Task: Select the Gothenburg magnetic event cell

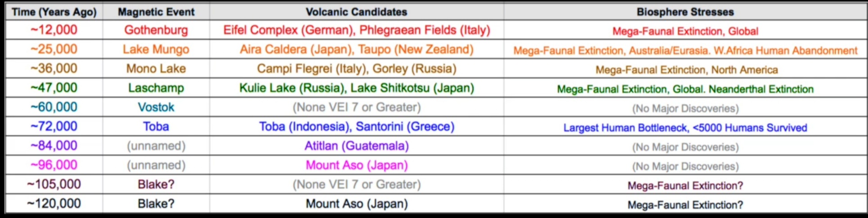Action: (x=156, y=30)
